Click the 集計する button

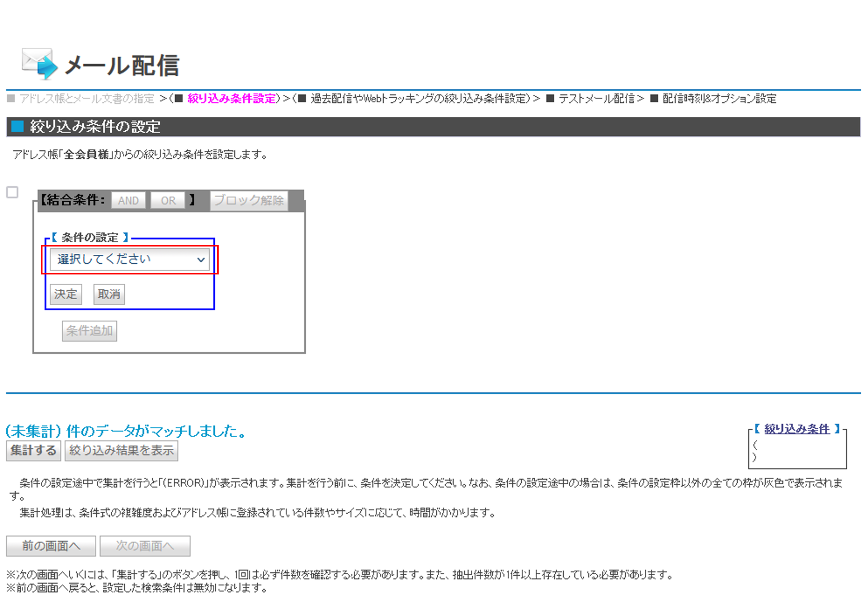(x=33, y=451)
